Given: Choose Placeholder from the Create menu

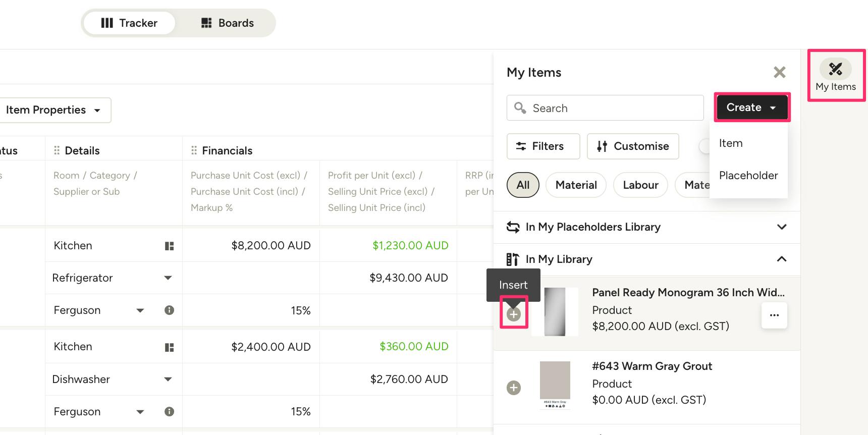Looking at the screenshot, I should 748,176.
